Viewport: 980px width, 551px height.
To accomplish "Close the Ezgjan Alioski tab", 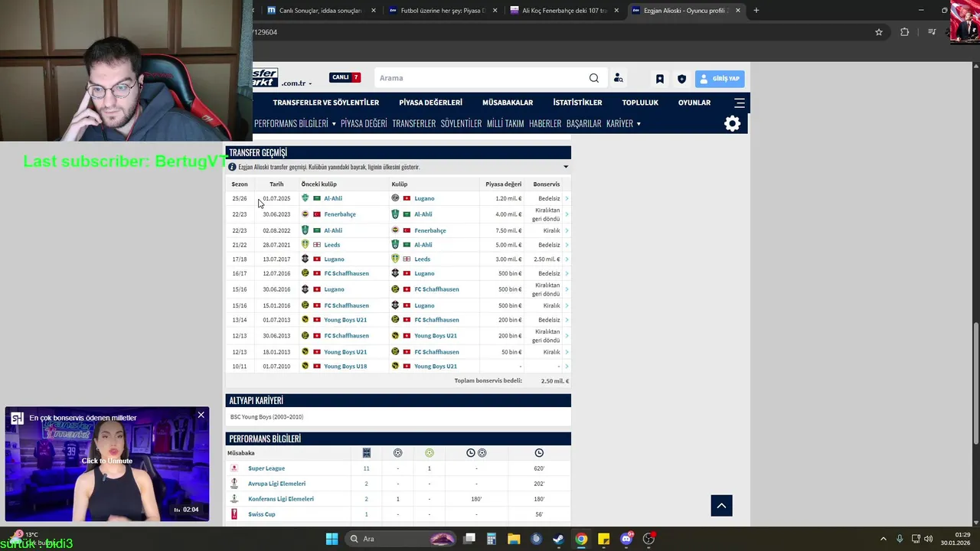I will click(x=738, y=11).
